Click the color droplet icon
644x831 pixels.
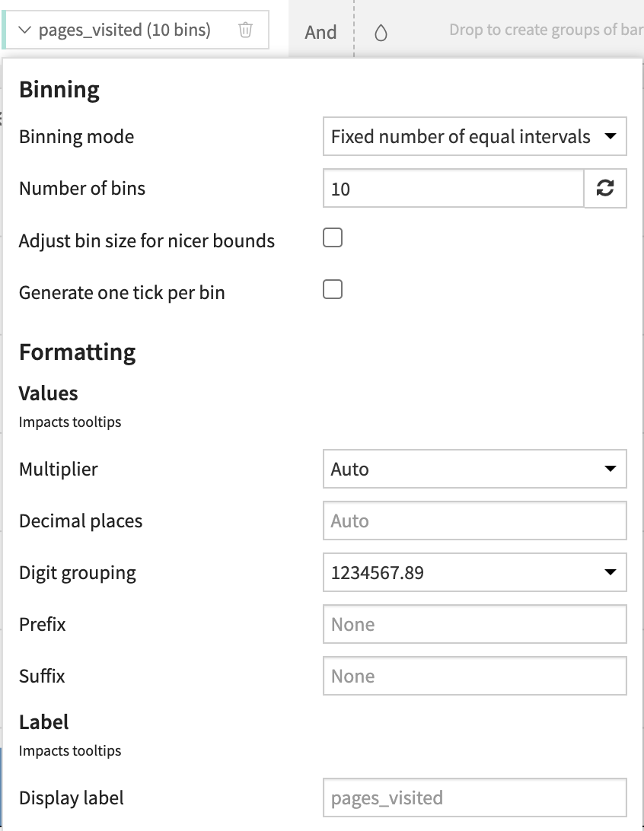tap(381, 33)
